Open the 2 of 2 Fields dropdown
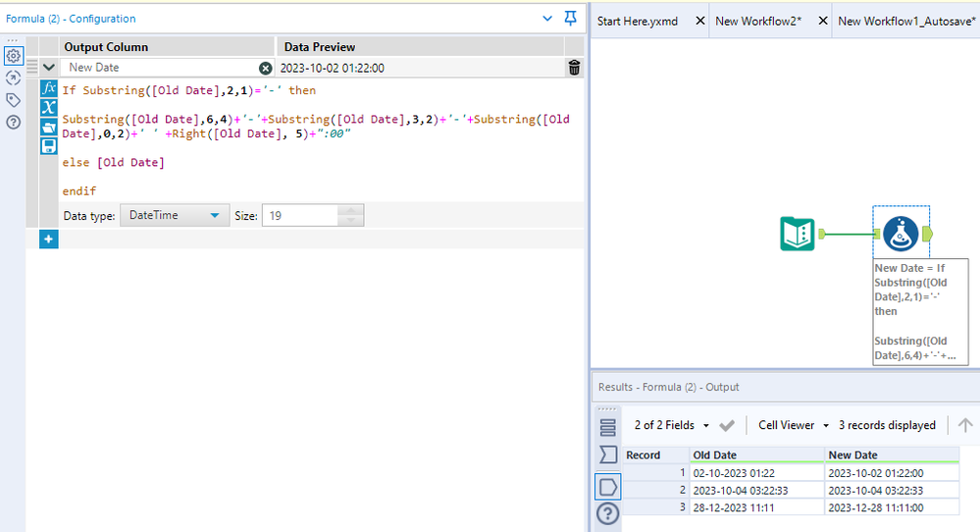The height and width of the screenshot is (532, 980). tap(672, 425)
